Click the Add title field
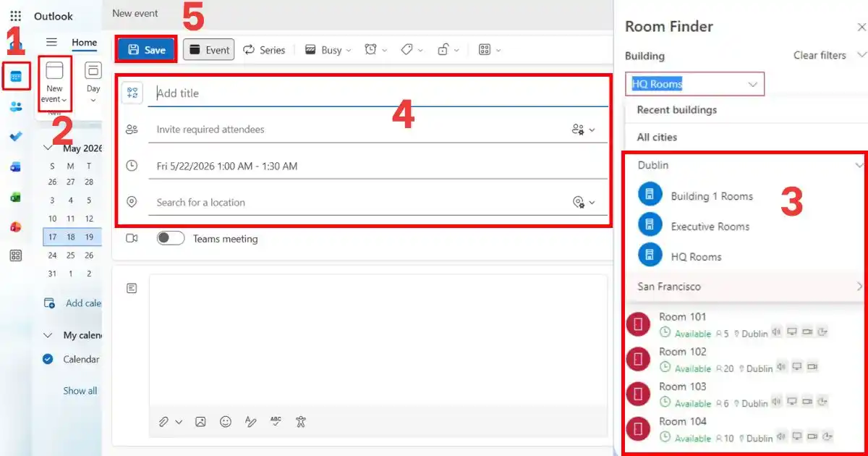 378,93
